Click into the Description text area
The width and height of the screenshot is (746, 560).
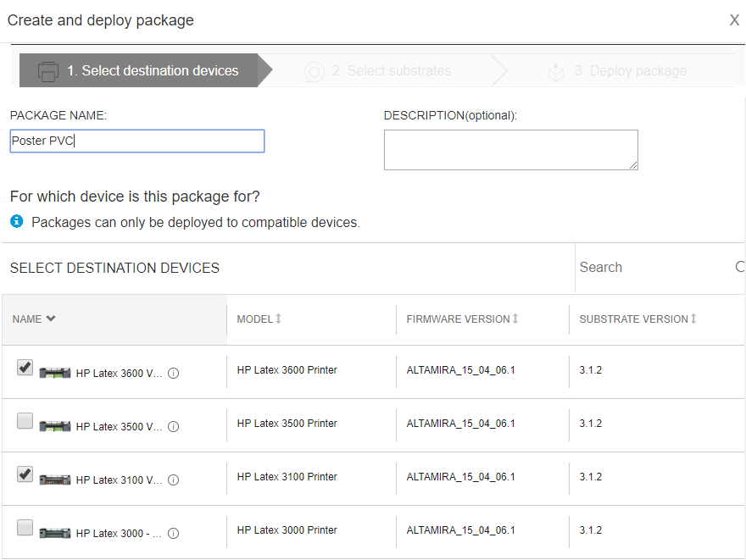[511, 150]
